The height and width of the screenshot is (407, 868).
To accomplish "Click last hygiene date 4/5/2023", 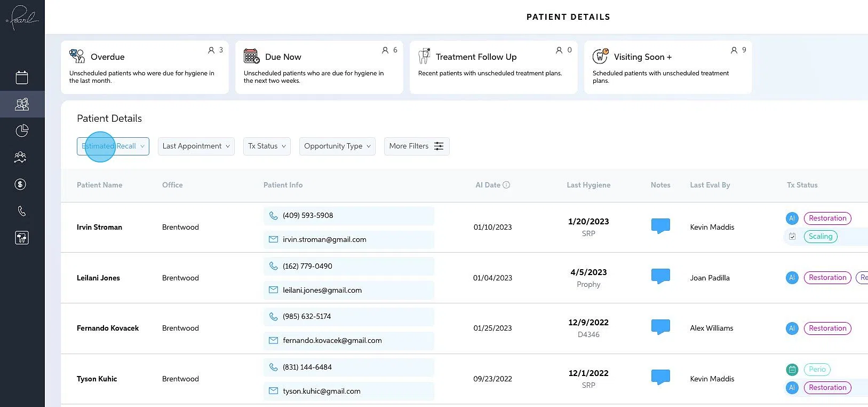I will pyautogui.click(x=588, y=272).
